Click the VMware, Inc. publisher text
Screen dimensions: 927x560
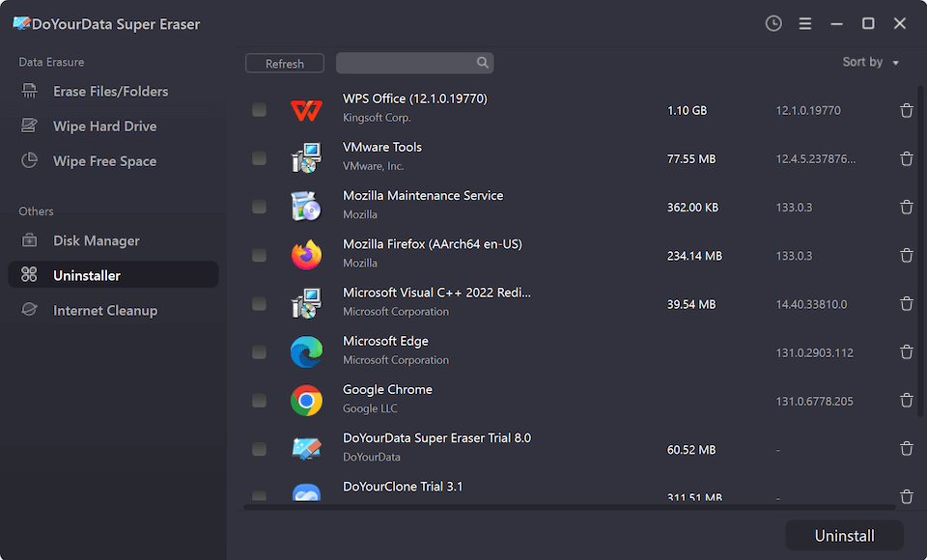[373, 166]
